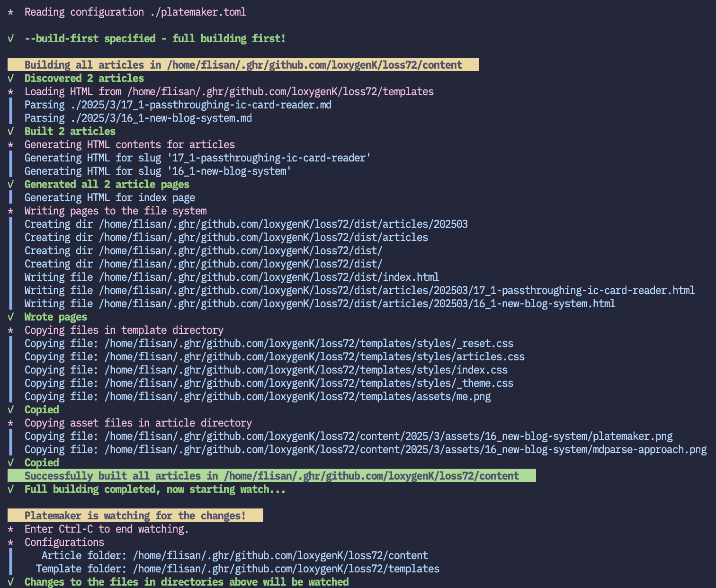Click the 'Platemaker is watching for the changes!' banner
Viewport: 716px width, 588px height.
pos(135,516)
